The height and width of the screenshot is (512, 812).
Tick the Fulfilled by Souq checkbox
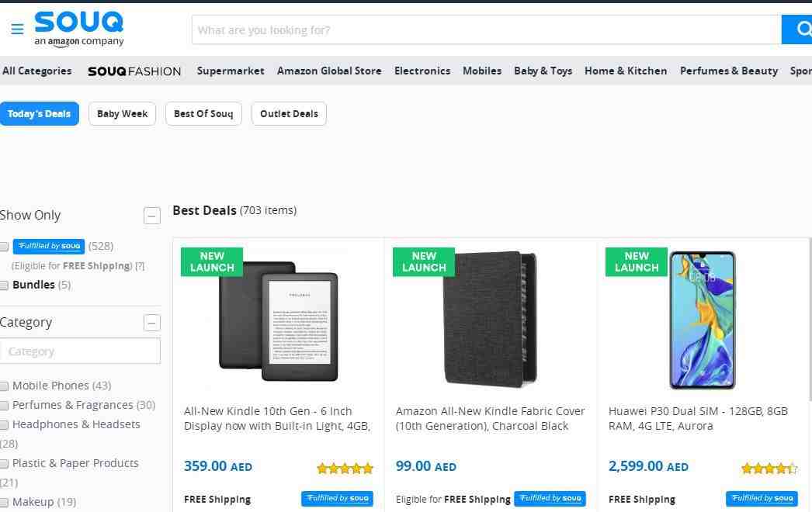coord(4,247)
